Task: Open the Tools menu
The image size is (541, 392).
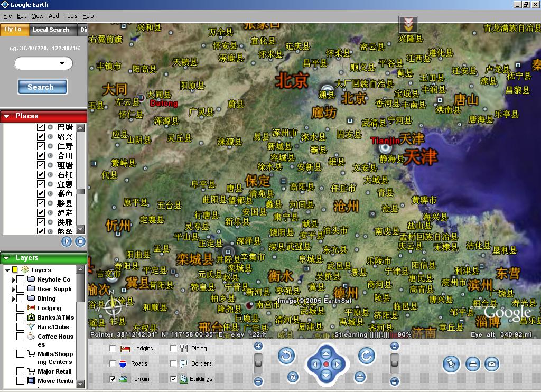Action: 70,16
